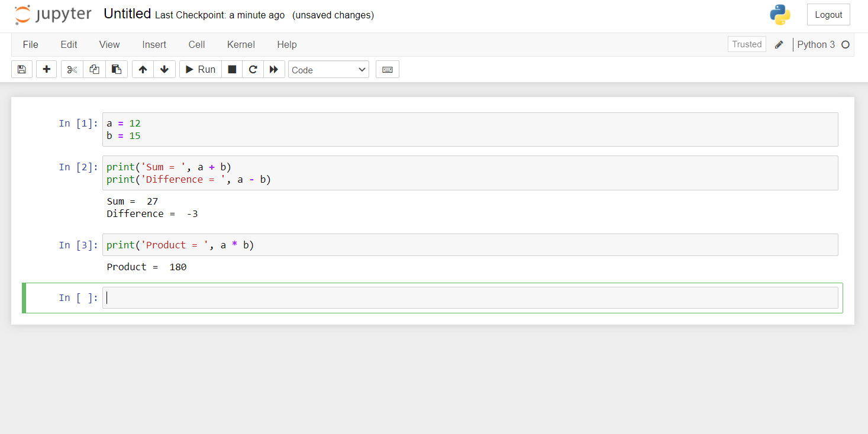868x434 pixels.
Task: Open the Cell menu
Action: [x=196, y=44]
